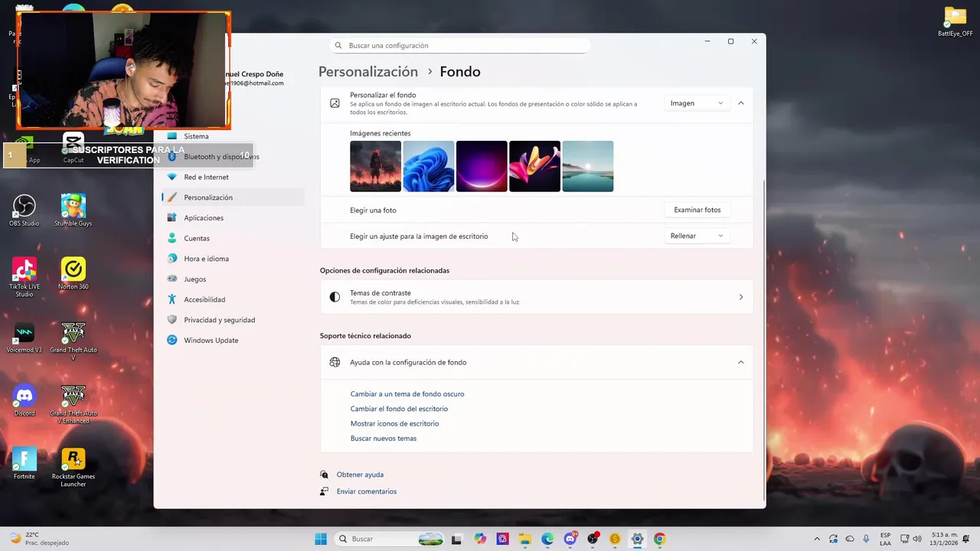Click Obtener ayuda link

click(x=360, y=474)
